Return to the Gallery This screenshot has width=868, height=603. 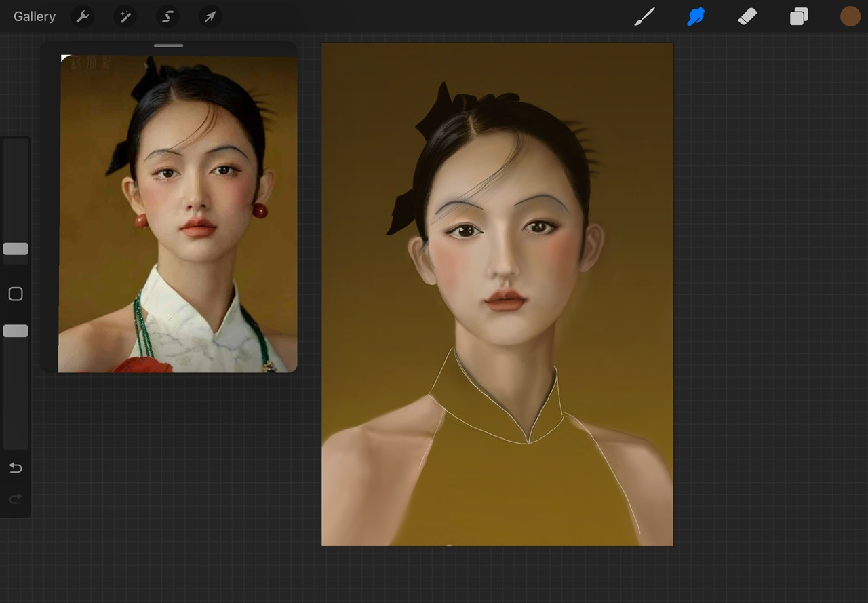click(35, 16)
